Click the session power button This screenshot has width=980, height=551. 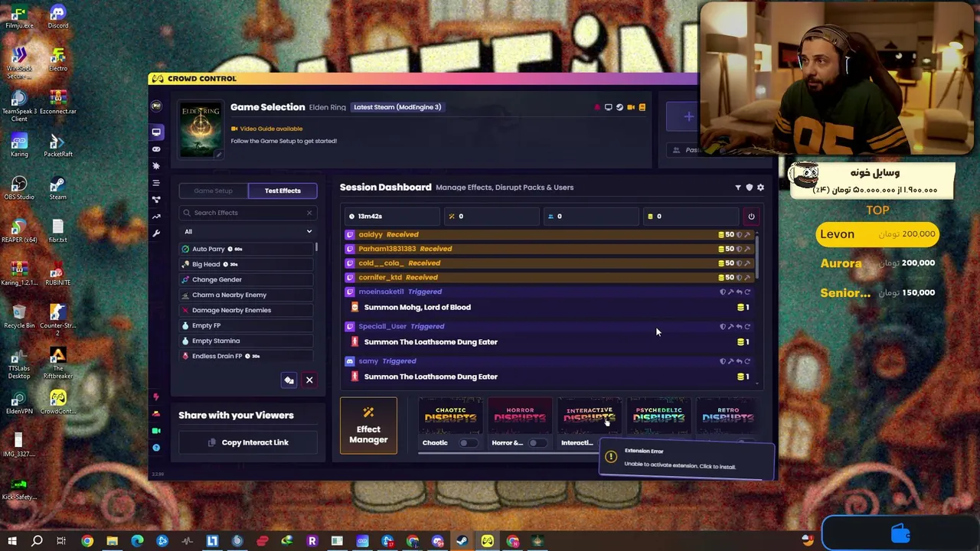(x=751, y=217)
